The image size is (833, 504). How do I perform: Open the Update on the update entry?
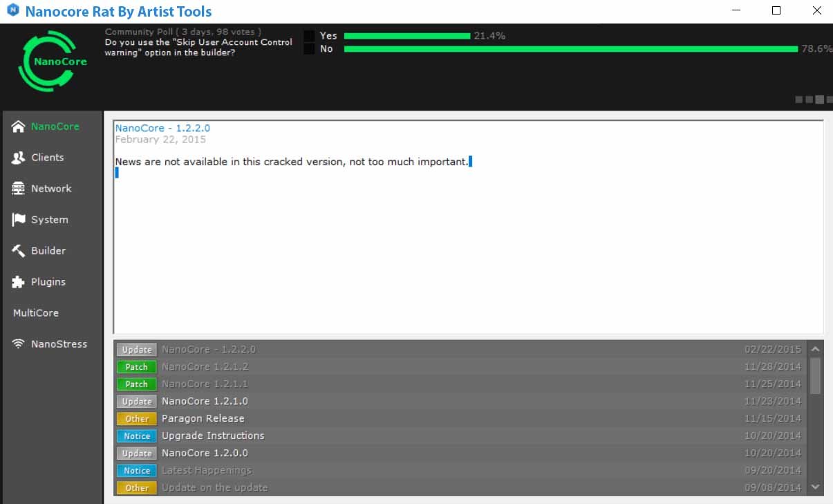coord(460,488)
